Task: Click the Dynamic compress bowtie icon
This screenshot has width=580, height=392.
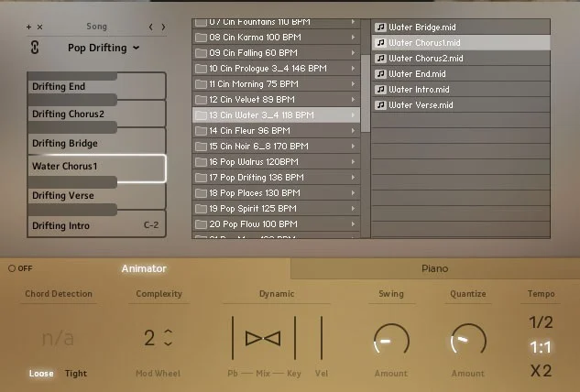Action: pos(263,338)
